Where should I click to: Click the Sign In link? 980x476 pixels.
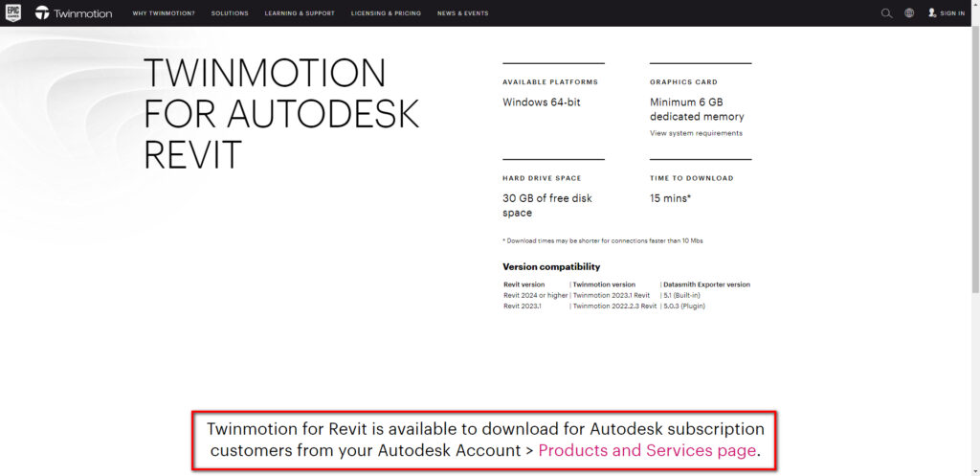(x=952, y=13)
